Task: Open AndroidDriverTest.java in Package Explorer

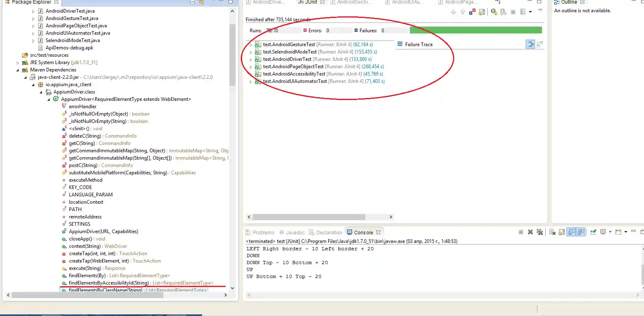Action: click(x=70, y=11)
